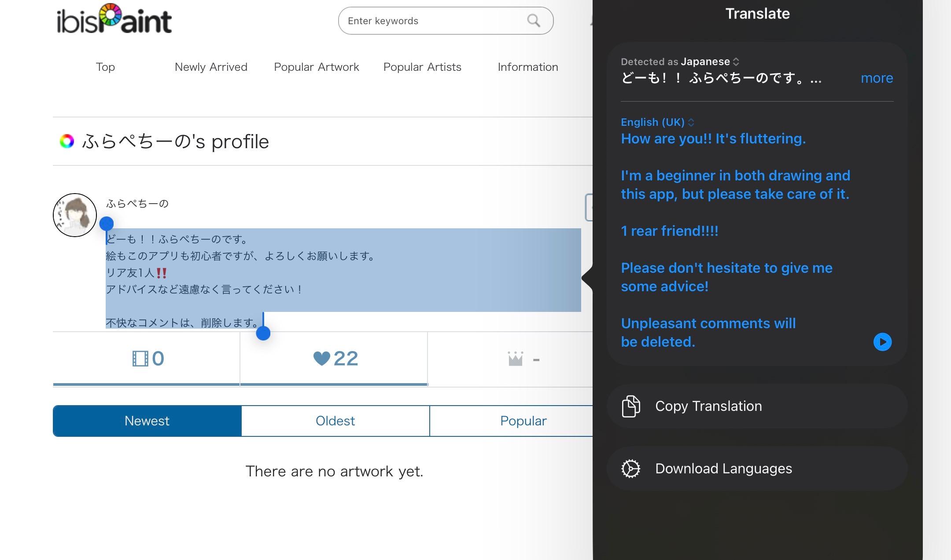
Task: Focus the Enter keywords search field
Action: (446, 21)
